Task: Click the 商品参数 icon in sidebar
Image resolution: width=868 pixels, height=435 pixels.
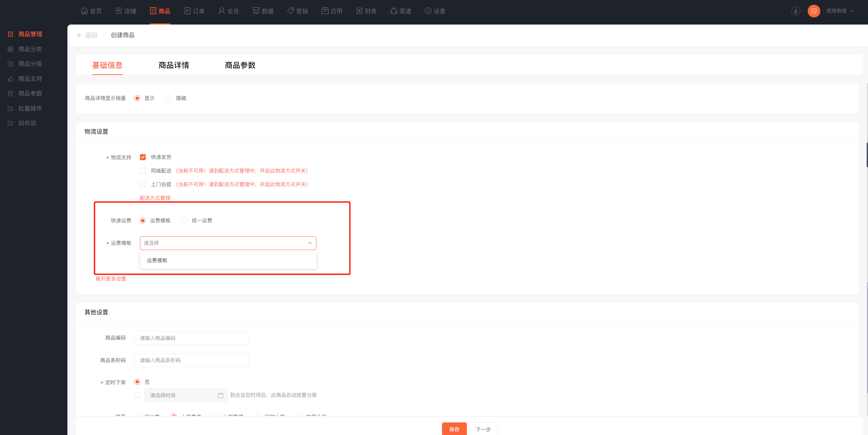Action: tap(10, 93)
